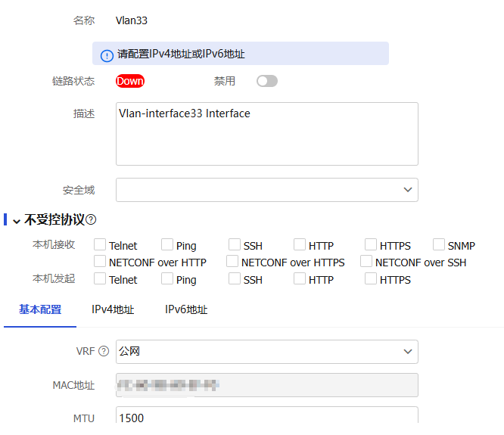
Task: Switch to the IPv4地址 tab
Action: point(113,309)
